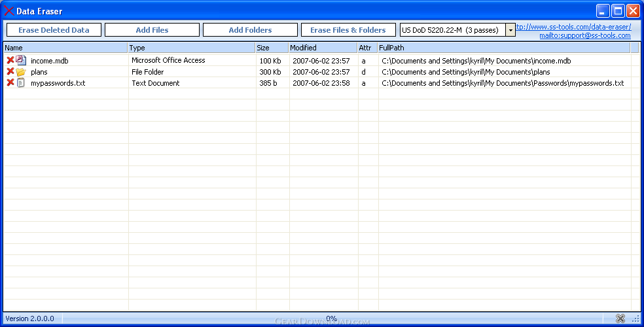Click the Version 2.0.0.0 status text

(29, 318)
